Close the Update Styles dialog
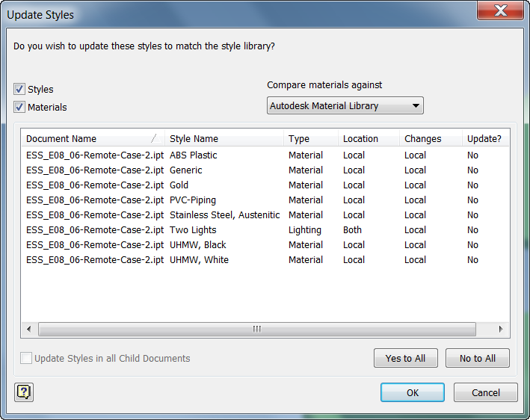The height and width of the screenshot is (420, 530). pyautogui.click(x=500, y=10)
